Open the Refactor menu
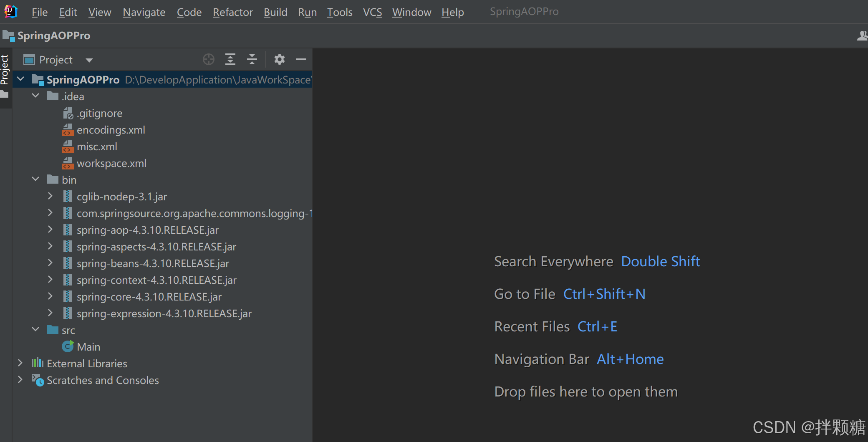 tap(233, 13)
